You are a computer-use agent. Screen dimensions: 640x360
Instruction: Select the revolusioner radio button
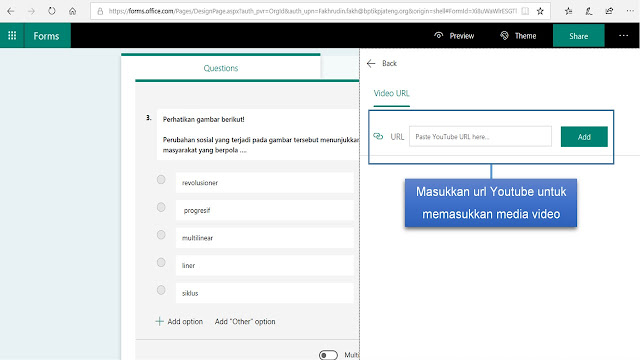(161, 180)
